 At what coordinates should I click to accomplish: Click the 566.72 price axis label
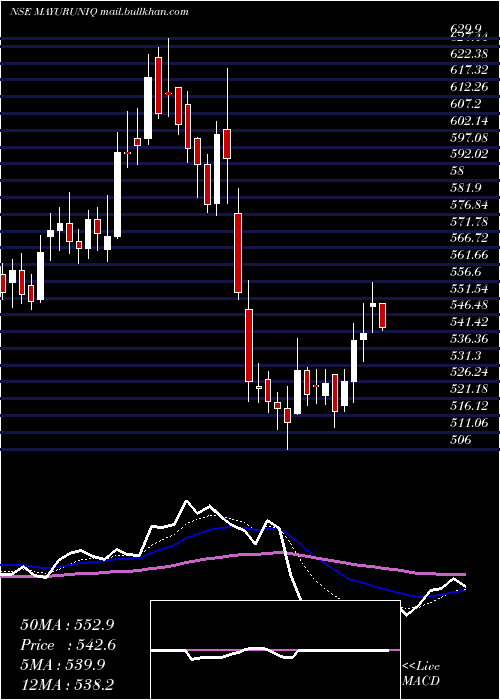pyautogui.click(x=469, y=238)
